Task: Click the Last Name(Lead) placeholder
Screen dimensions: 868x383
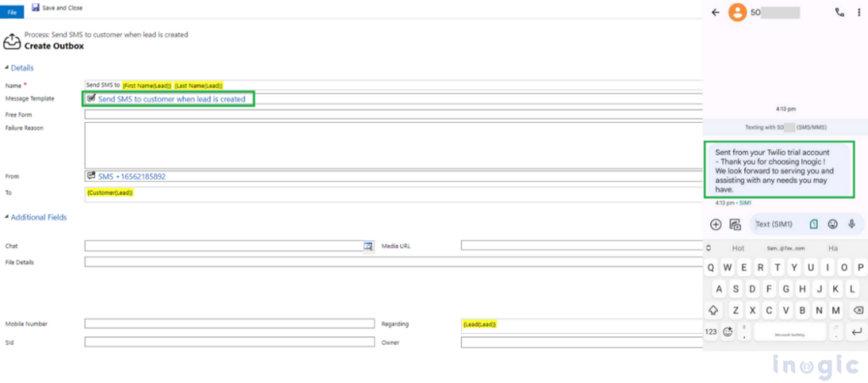Action: click(198, 86)
